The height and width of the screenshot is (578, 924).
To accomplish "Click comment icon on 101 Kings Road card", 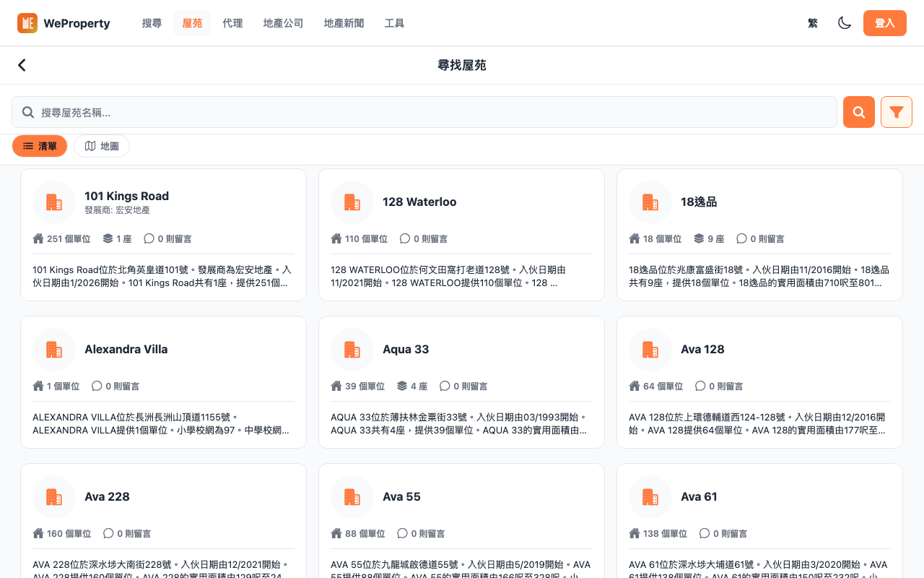I will point(149,238).
